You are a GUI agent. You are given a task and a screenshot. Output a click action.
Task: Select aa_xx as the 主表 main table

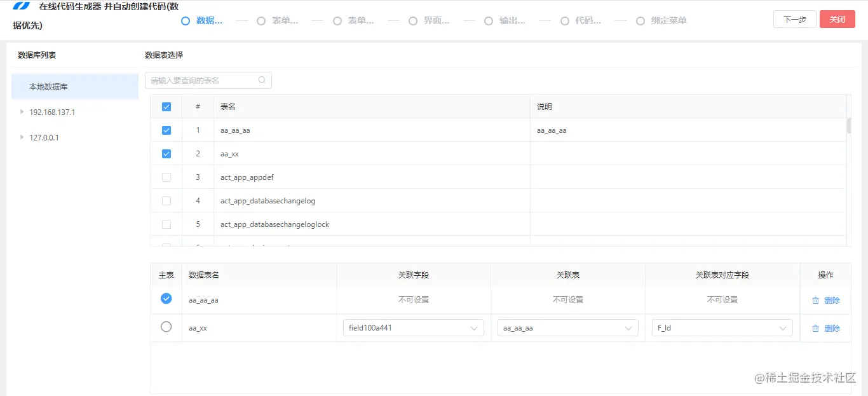(166, 327)
